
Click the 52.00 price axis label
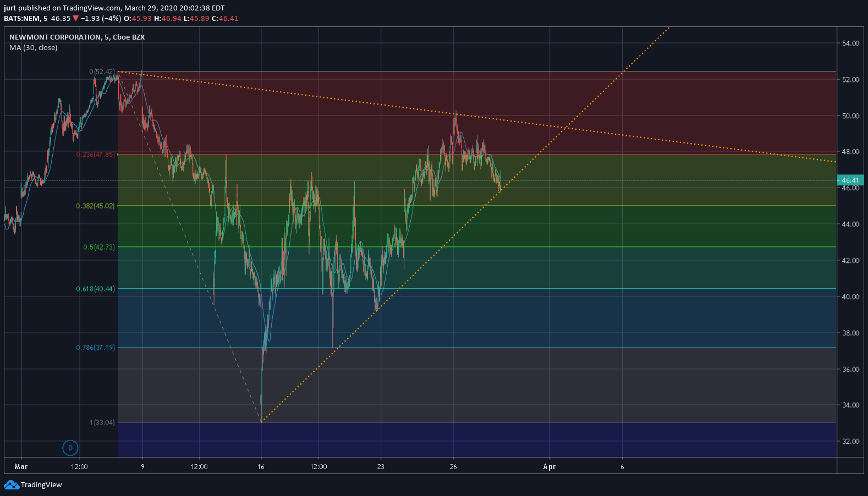coord(850,80)
